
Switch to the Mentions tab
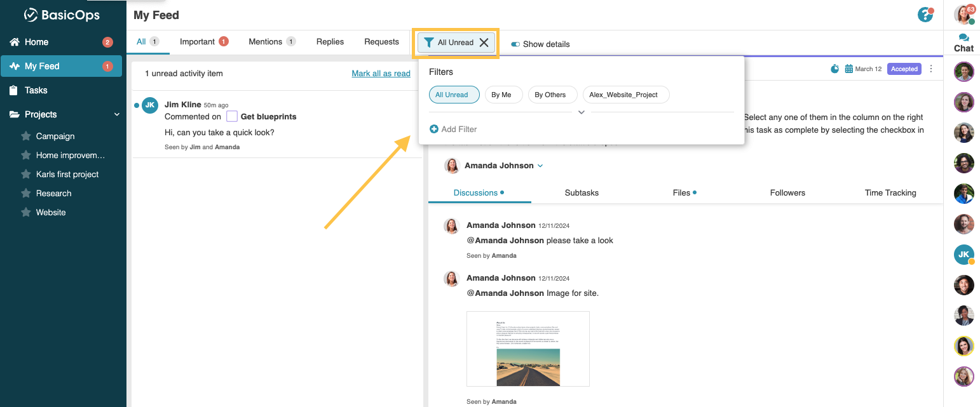(265, 42)
